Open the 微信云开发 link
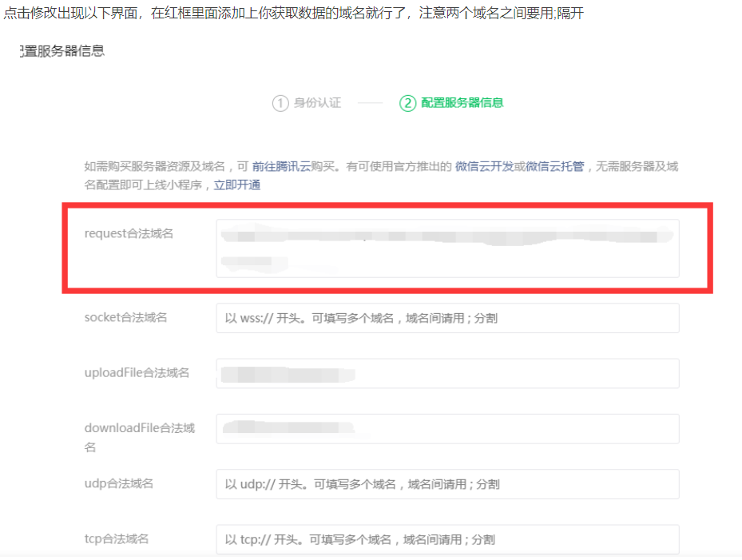Image resolution: width=742 pixels, height=560 pixels. click(x=484, y=167)
